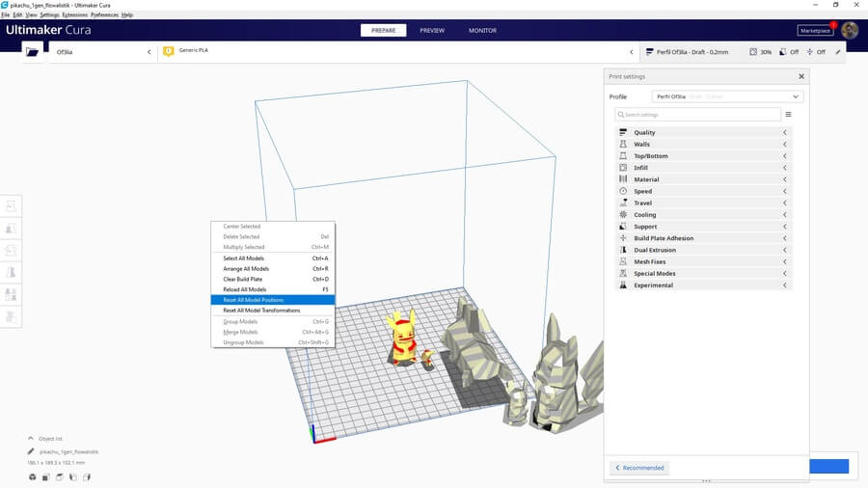868x488 pixels.
Task: Click the blue Slice button
Action: point(828,466)
